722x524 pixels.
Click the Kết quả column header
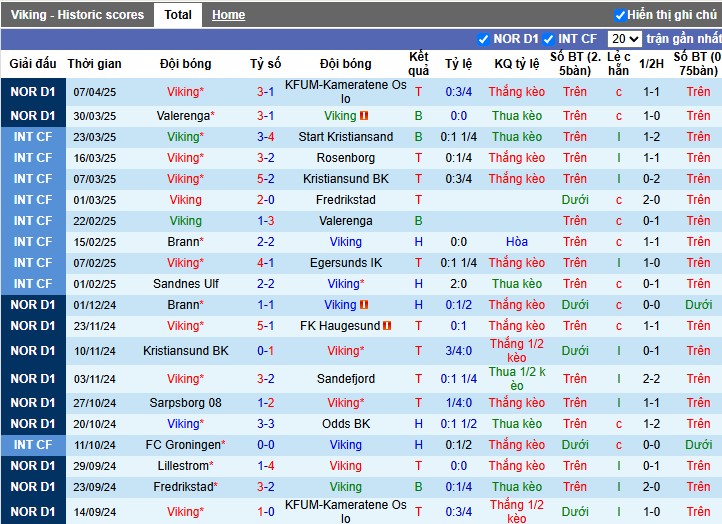tap(419, 64)
